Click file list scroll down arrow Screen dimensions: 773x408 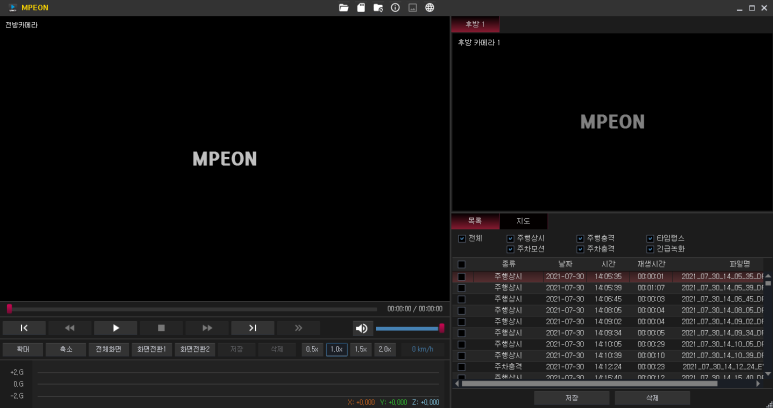[768, 374]
